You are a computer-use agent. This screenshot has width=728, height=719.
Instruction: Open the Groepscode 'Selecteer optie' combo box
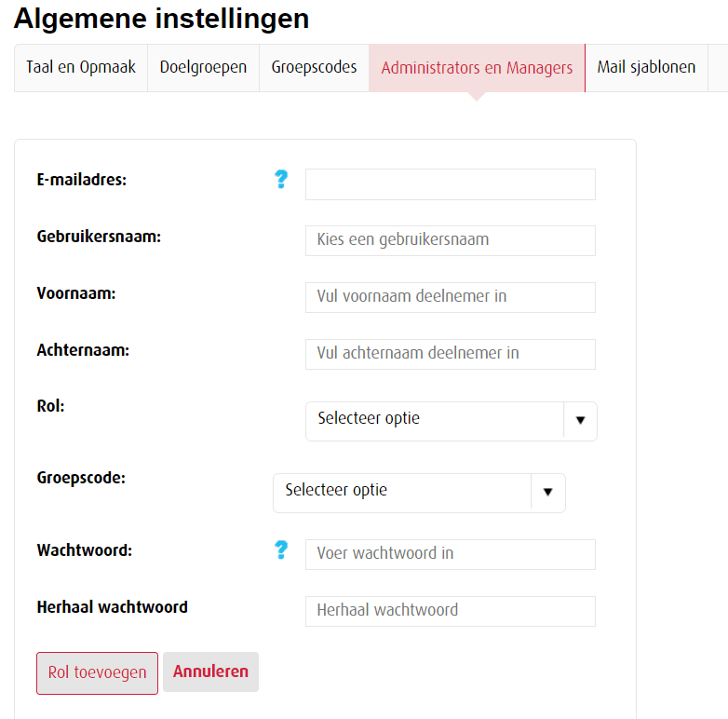click(402, 492)
